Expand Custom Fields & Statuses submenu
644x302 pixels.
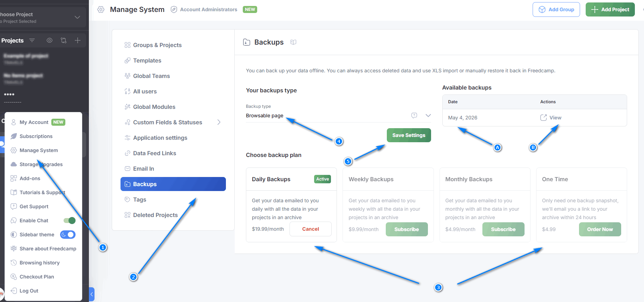point(219,122)
